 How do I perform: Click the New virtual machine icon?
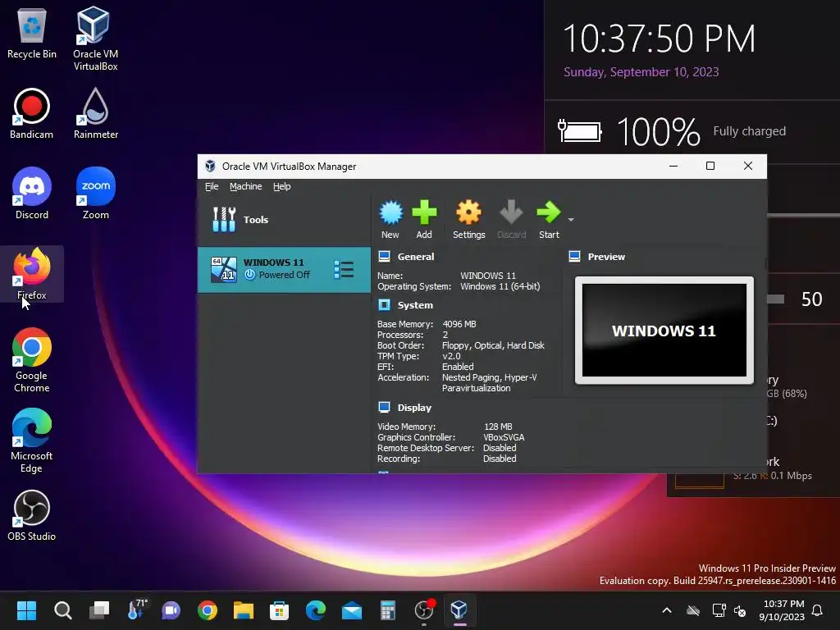(x=390, y=219)
